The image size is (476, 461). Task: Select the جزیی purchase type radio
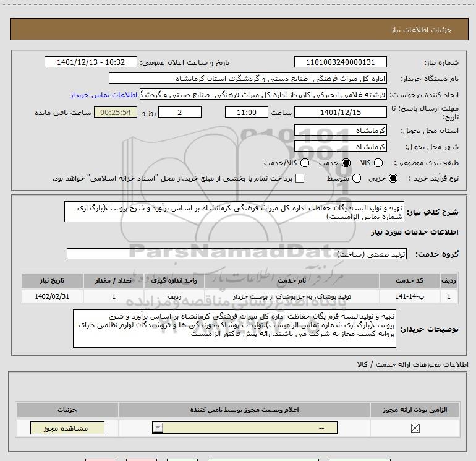(x=393, y=178)
